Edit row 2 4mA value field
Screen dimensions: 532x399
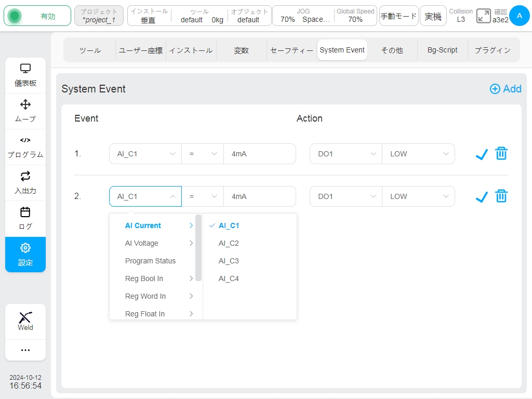point(260,196)
